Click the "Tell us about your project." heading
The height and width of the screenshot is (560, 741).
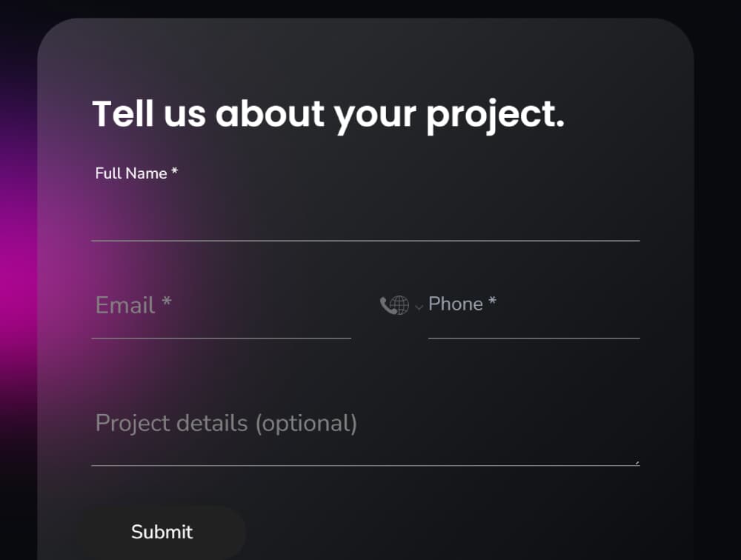click(328, 115)
